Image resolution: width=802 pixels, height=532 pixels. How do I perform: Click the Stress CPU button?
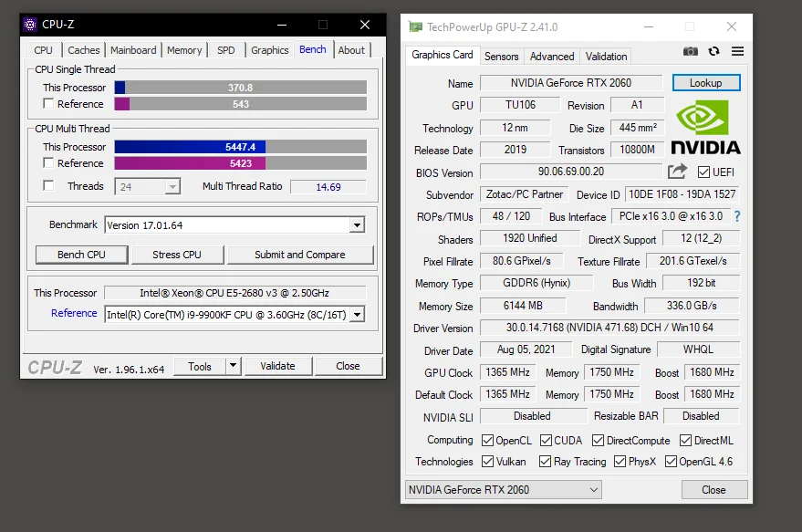[177, 255]
